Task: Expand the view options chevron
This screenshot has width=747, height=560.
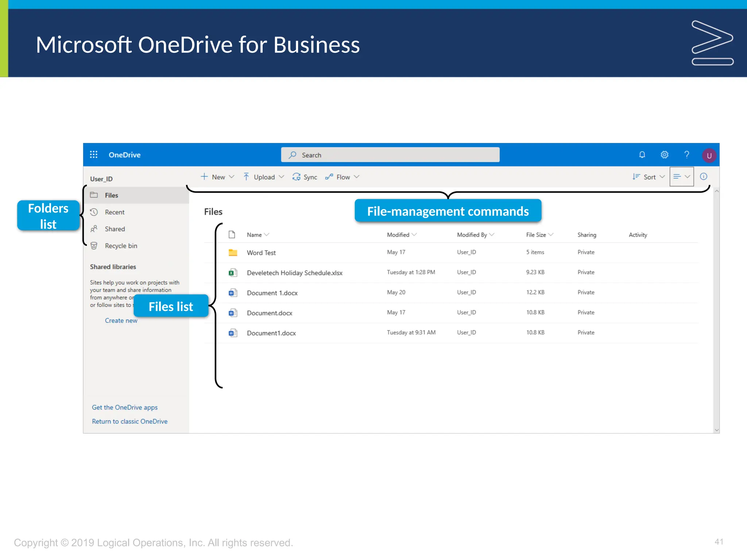Action: pos(688,177)
